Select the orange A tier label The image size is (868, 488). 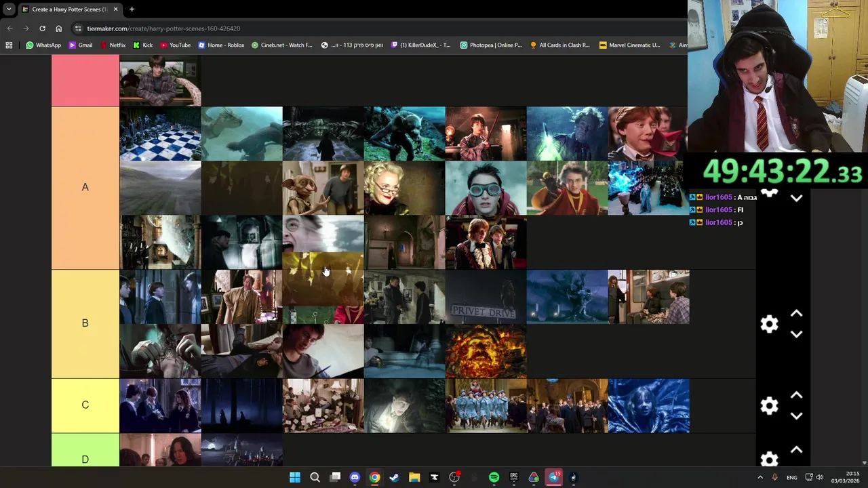pyautogui.click(x=85, y=188)
